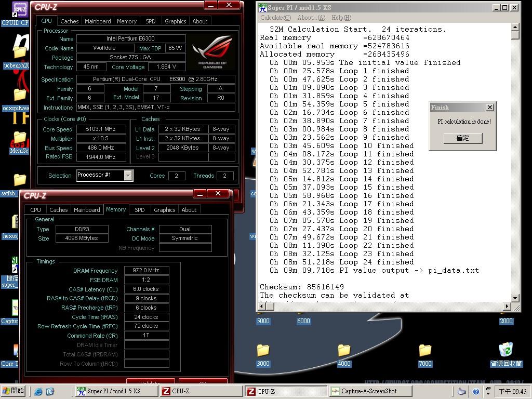The height and width of the screenshot is (399, 532).
Task: Launch Internet Explorer from quick launch
Action: point(38,392)
